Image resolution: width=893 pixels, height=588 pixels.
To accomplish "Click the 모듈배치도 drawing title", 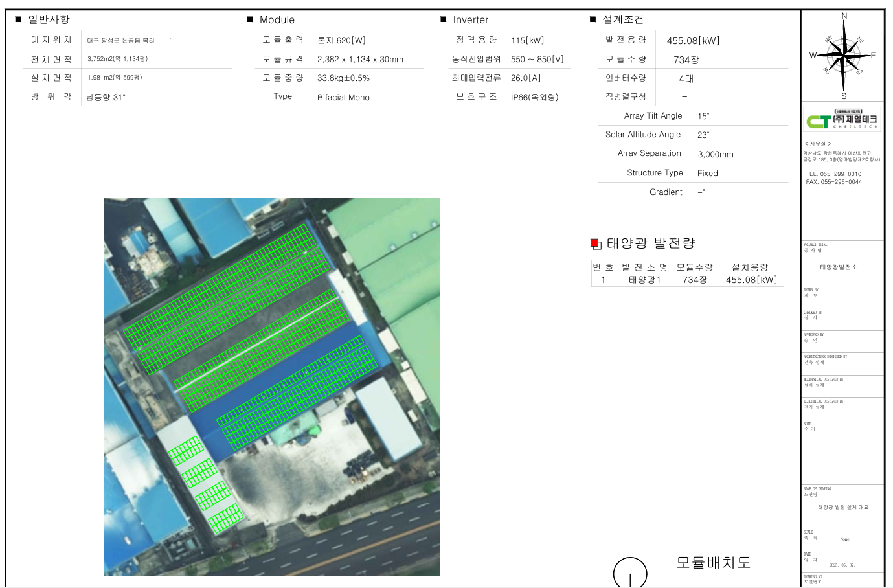I will coord(713,562).
